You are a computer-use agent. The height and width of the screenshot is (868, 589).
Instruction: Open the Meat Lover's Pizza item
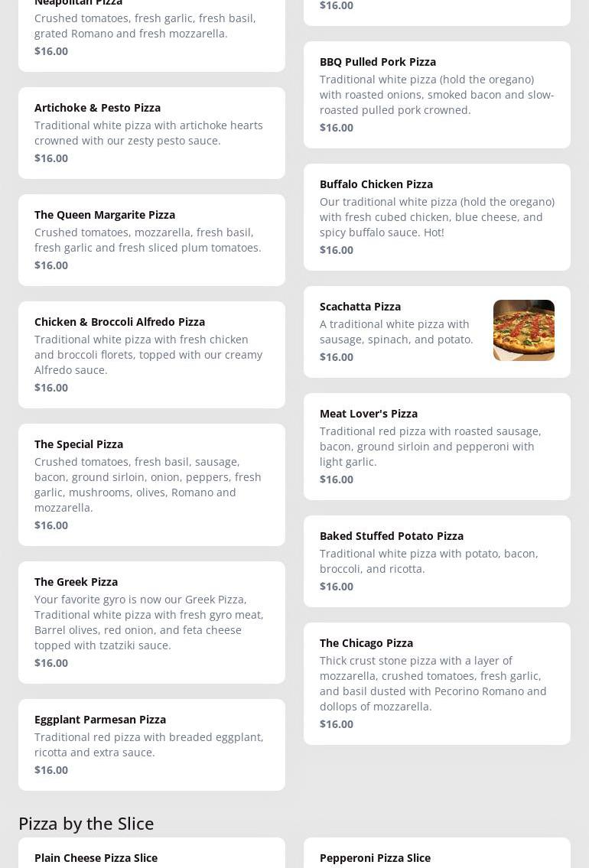(437, 446)
